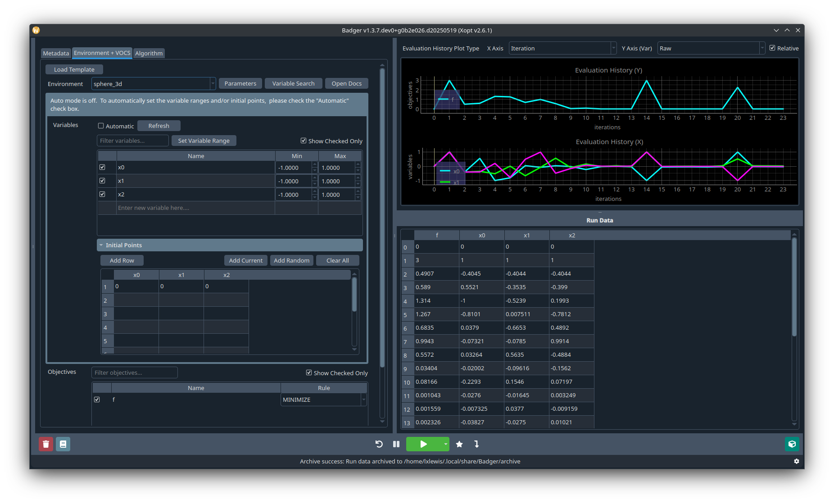This screenshot has height=504, width=834.
Task: Click the Badger app icon in title bar
Action: [x=36, y=30]
